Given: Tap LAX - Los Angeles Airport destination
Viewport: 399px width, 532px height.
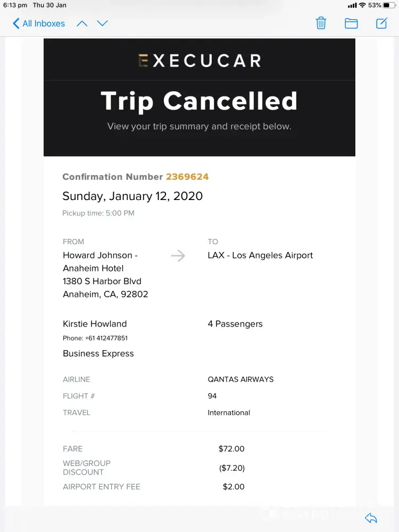Looking at the screenshot, I should 260,255.
